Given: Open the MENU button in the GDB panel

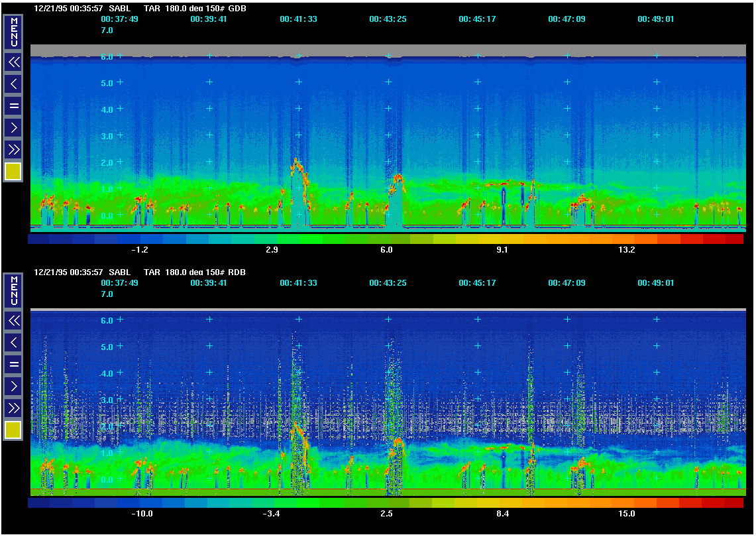Looking at the screenshot, I should (13, 32).
